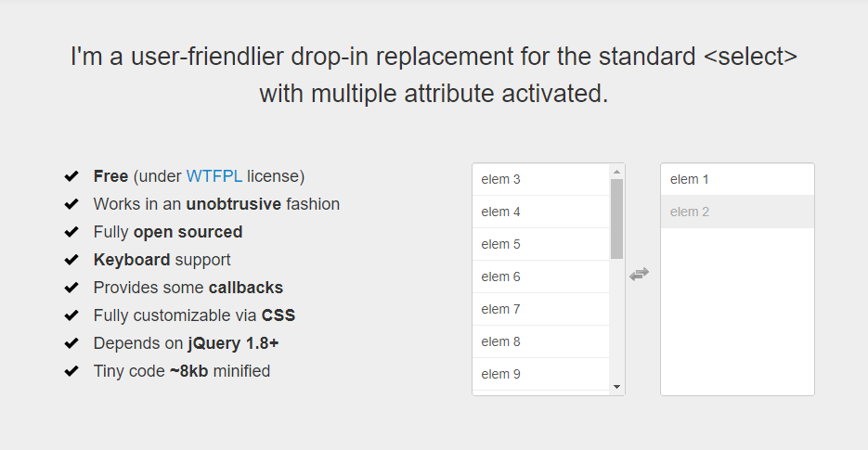Click the checkmark next to Tiny code
The height and width of the screenshot is (450, 868).
(71, 371)
